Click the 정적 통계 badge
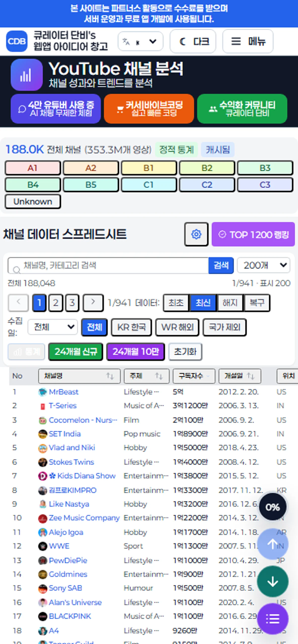This screenshot has width=298, height=644. [x=177, y=150]
